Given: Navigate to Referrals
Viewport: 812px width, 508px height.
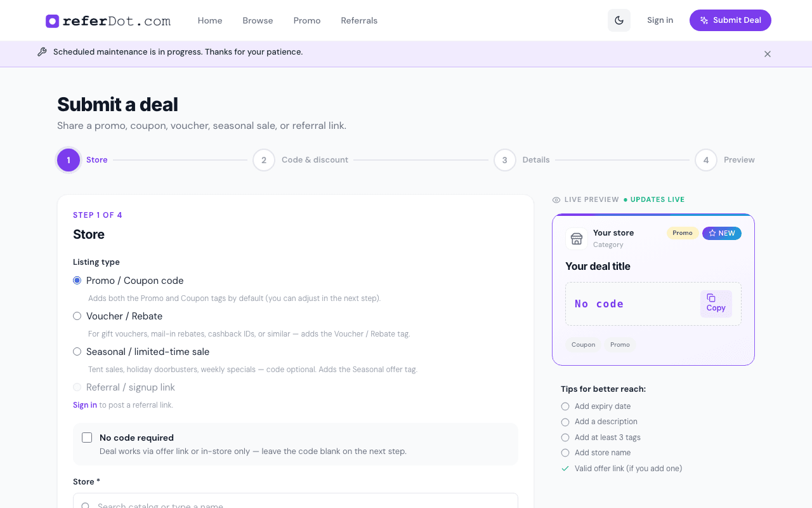Looking at the screenshot, I should [x=359, y=20].
